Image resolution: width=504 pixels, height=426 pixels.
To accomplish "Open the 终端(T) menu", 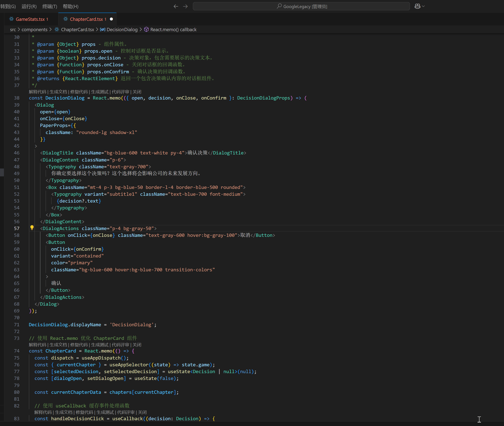I will (x=50, y=6).
